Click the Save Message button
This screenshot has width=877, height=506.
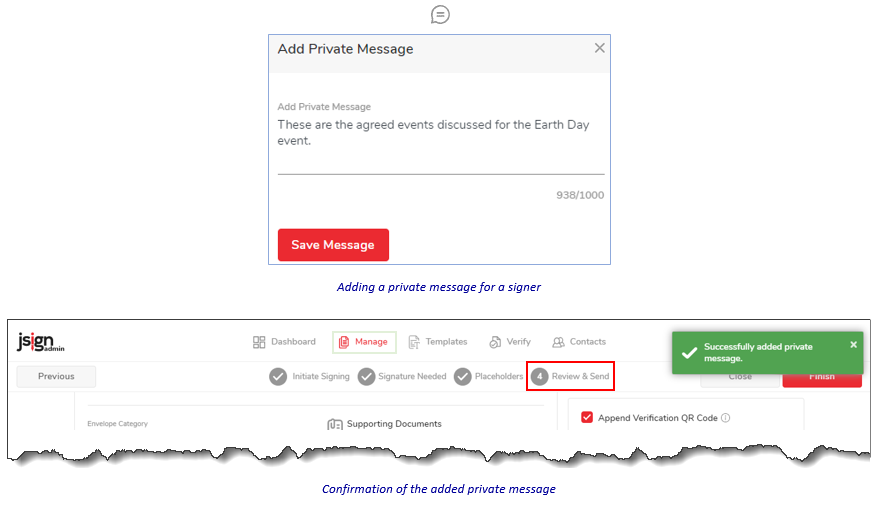coord(333,245)
